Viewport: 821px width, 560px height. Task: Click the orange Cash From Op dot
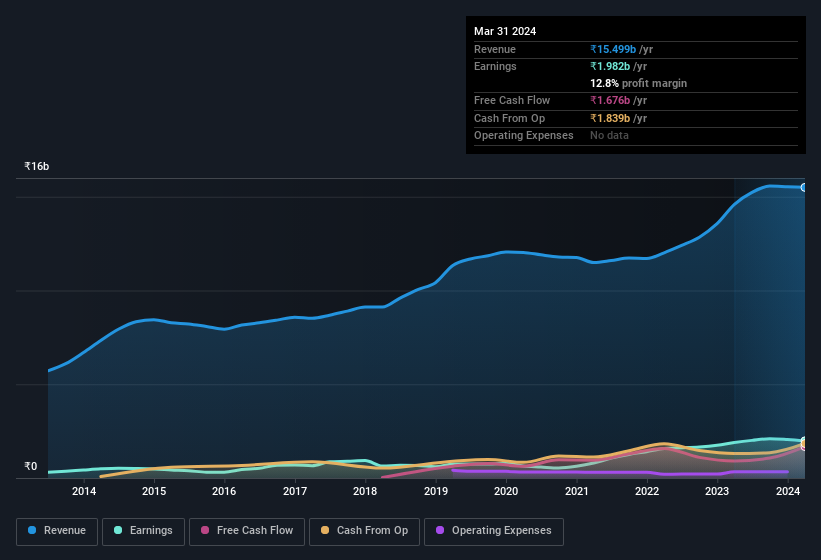(326, 531)
